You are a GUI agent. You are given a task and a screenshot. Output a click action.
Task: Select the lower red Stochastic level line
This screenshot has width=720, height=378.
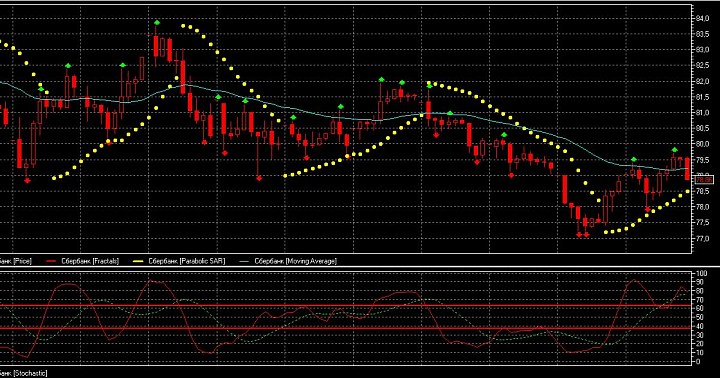[346, 328]
